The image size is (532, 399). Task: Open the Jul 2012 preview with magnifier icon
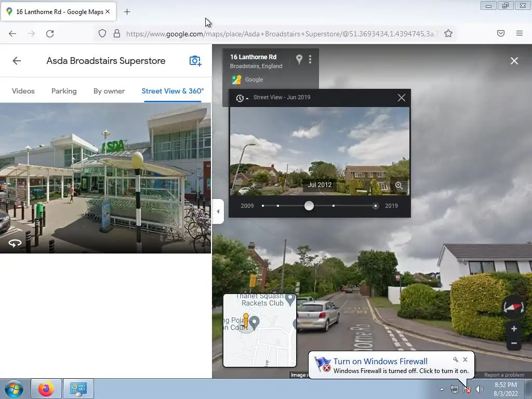click(x=399, y=185)
